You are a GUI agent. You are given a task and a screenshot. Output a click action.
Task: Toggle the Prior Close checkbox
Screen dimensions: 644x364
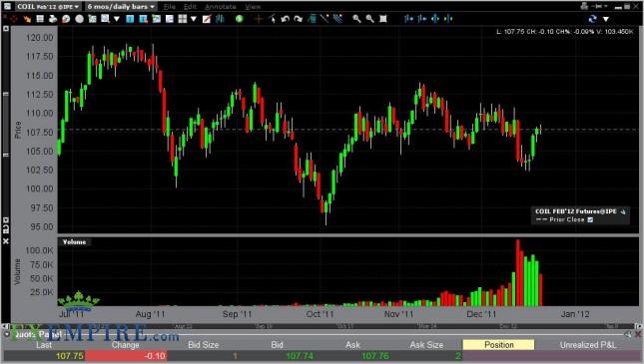click(590, 219)
